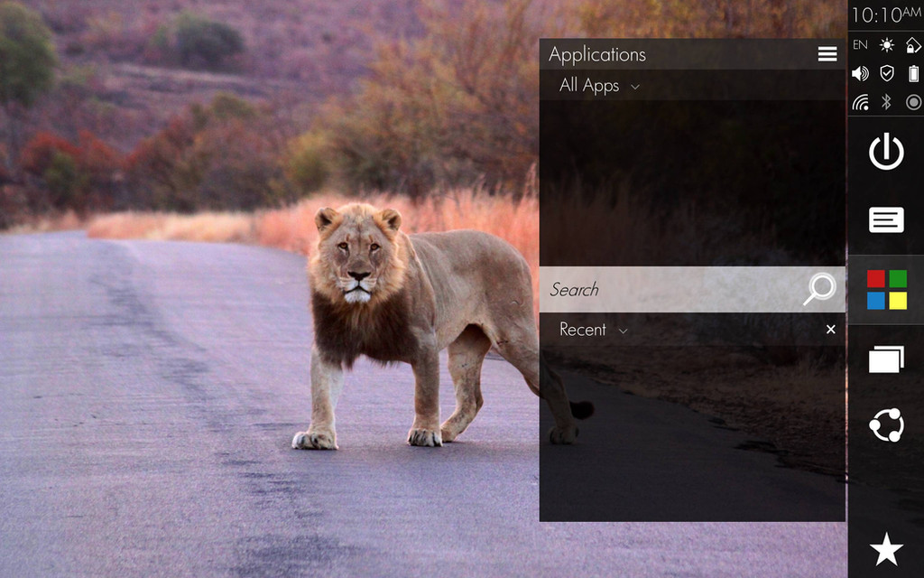Image resolution: width=924 pixels, height=578 pixels.
Task: Click the security shield icon
Action: 886,73
